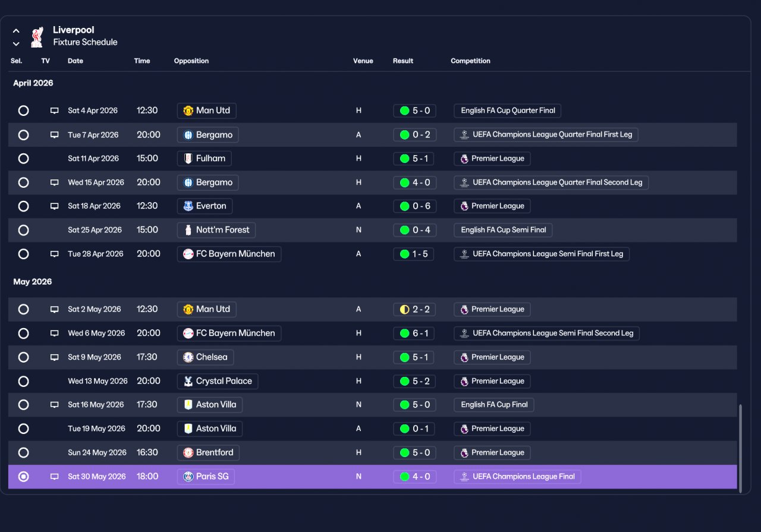Sort fixtures by the Competition column header
The width and height of the screenshot is (761, 532).
tap(470, 61)
